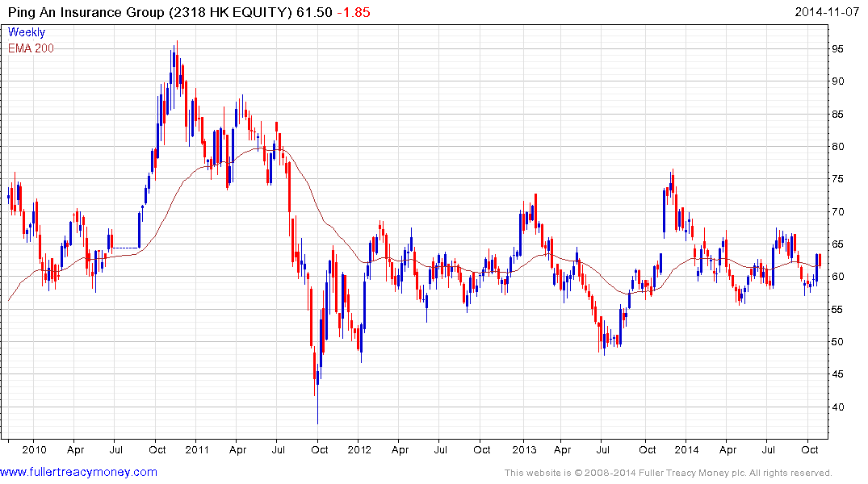
Task: Click the 2013 year label on time axis
Action: click(x=524, y=449)
